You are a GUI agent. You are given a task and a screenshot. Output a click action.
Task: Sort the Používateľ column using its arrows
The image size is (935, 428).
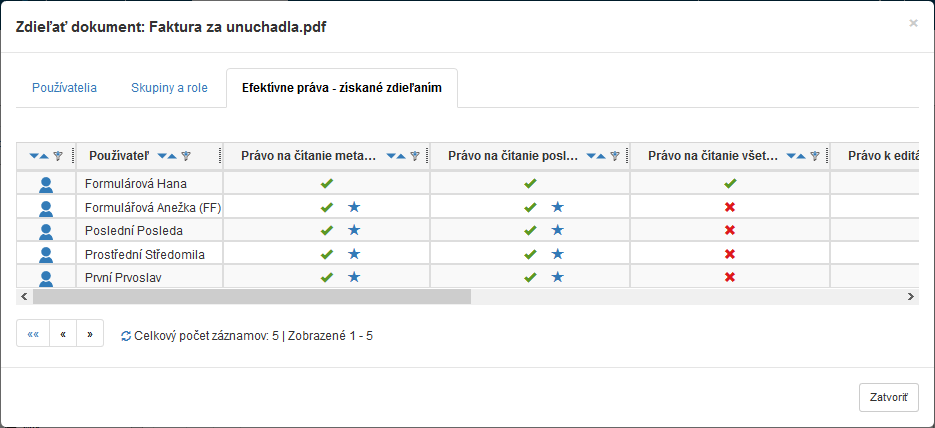[x=167, y=156]
